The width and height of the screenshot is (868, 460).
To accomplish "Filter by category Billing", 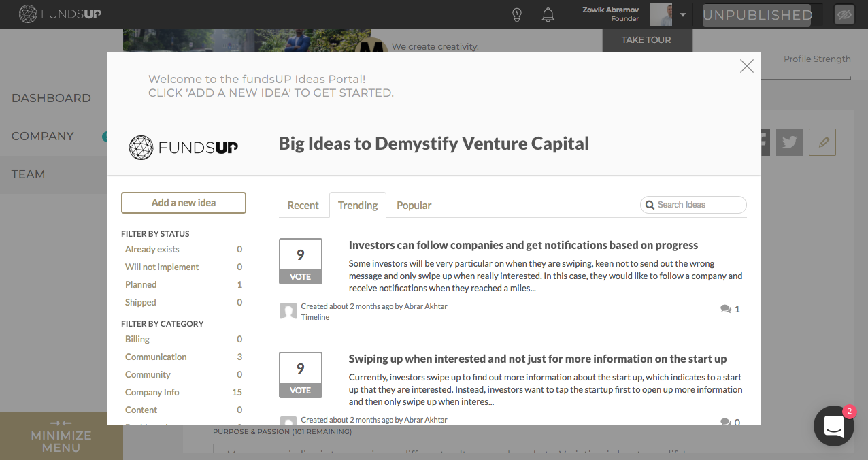I will [137, 340].
